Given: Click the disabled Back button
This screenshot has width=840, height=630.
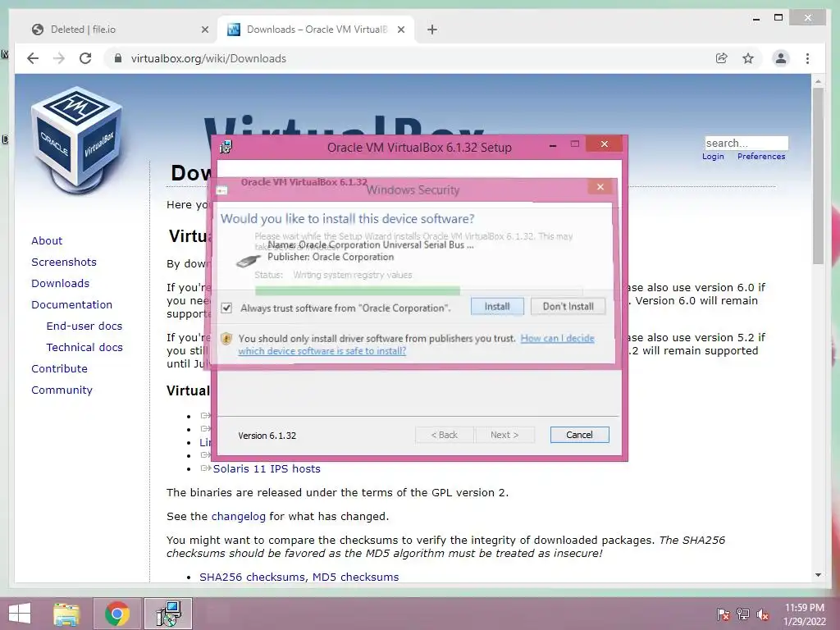Looking at the screenshot, I should click(x=445, y=435).
